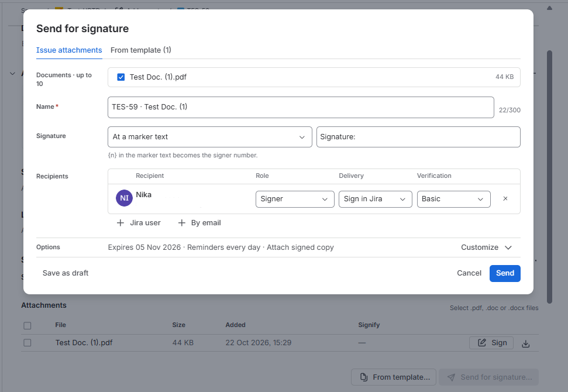
Task: Click the From template document icon
Action: (x=364, y=377)
